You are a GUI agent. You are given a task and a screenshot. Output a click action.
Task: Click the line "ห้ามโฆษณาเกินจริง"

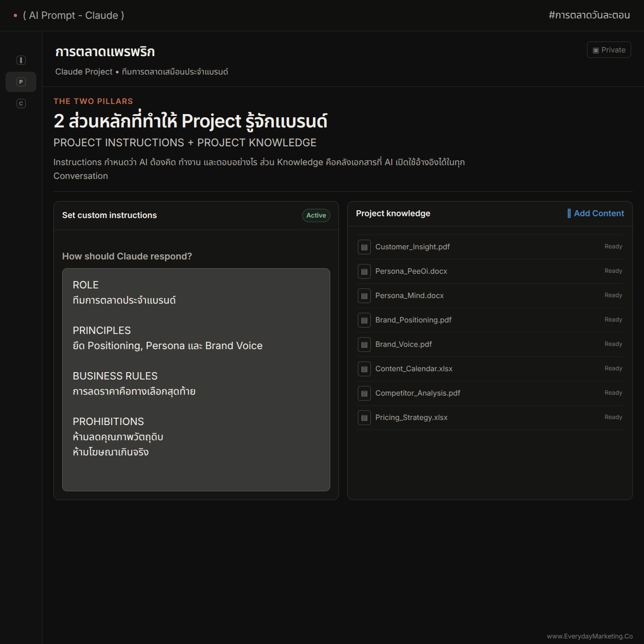(x=110, y=452)
